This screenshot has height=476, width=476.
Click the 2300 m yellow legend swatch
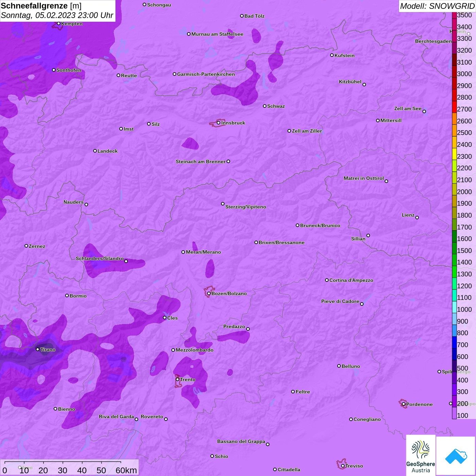pos(454,154)
